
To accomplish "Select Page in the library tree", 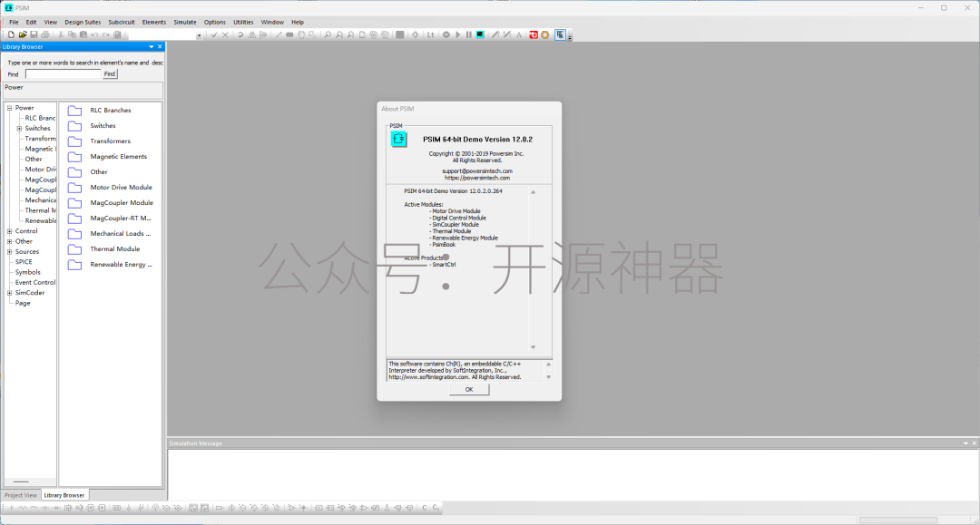I will click(23, 304).
